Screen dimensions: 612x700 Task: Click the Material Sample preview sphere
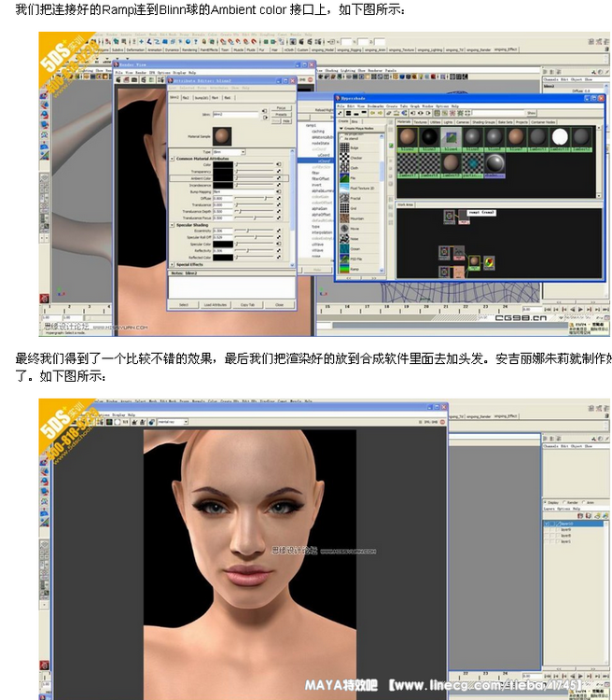point(222,136)
